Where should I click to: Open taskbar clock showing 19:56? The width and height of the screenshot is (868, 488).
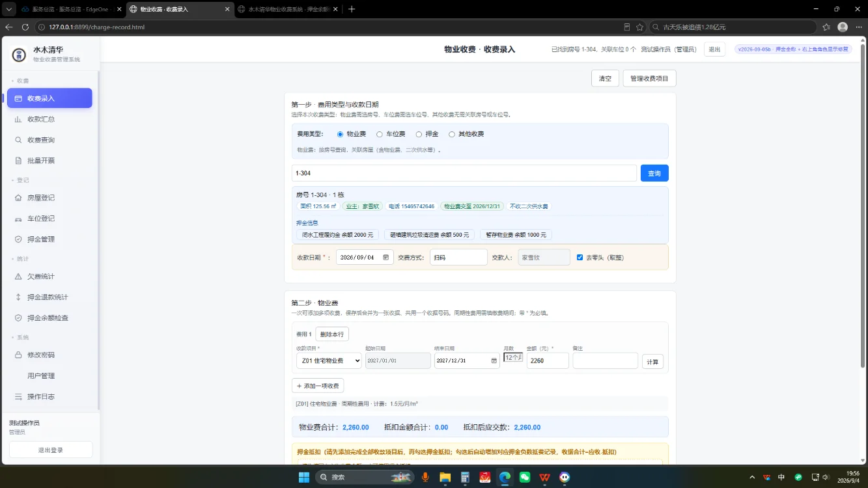[848, 477]
